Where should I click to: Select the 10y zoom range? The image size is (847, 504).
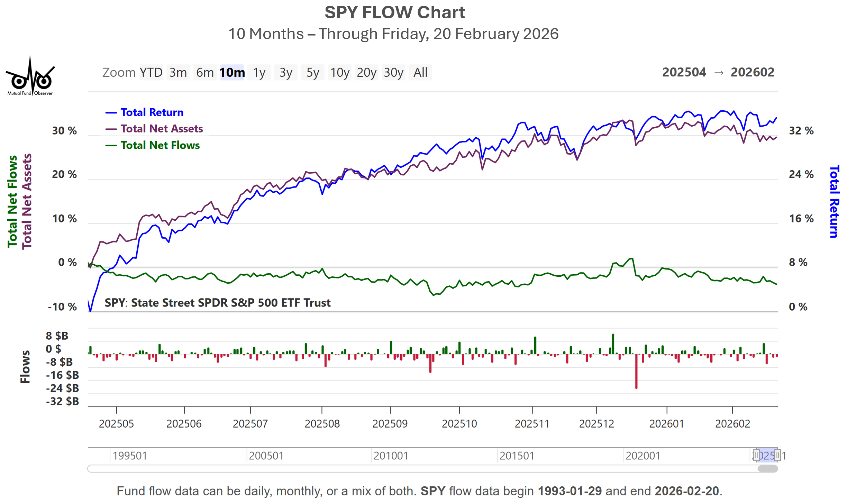pyautogui.click(x=340, y=73)
